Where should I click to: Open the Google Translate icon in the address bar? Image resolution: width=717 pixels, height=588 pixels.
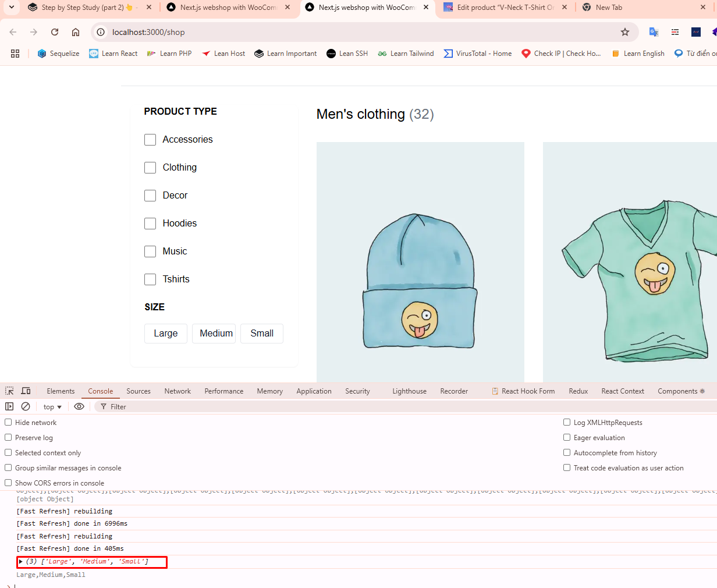tap(654, 32)
